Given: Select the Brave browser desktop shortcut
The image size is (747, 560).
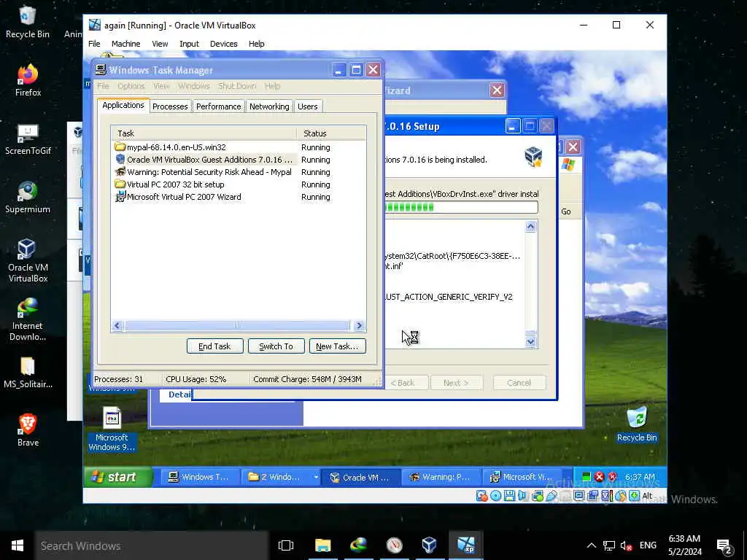Looking at the screenshot, I should 28,429.
